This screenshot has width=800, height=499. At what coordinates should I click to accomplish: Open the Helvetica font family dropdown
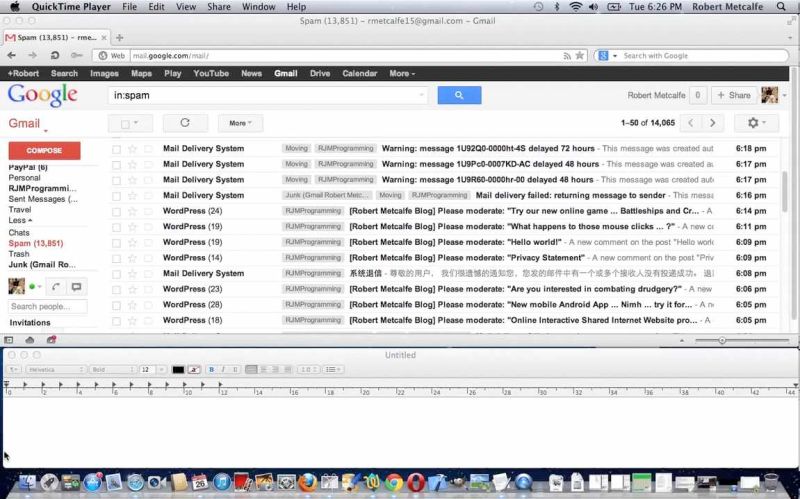pos(54,369)
